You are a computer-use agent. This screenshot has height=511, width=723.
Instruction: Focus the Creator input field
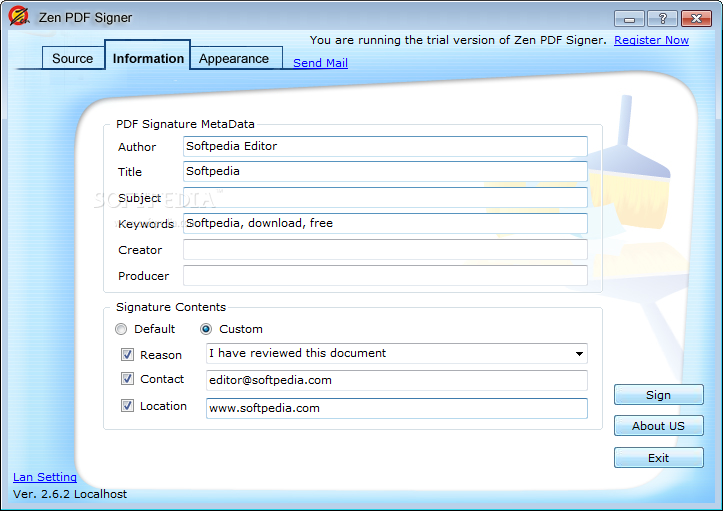(x=385, y=250)
